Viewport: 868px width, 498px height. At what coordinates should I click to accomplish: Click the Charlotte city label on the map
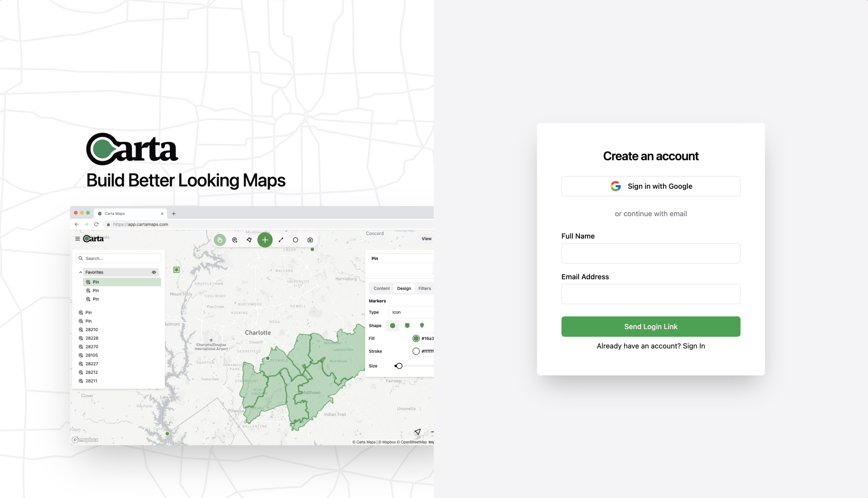[x=258, y=333]
